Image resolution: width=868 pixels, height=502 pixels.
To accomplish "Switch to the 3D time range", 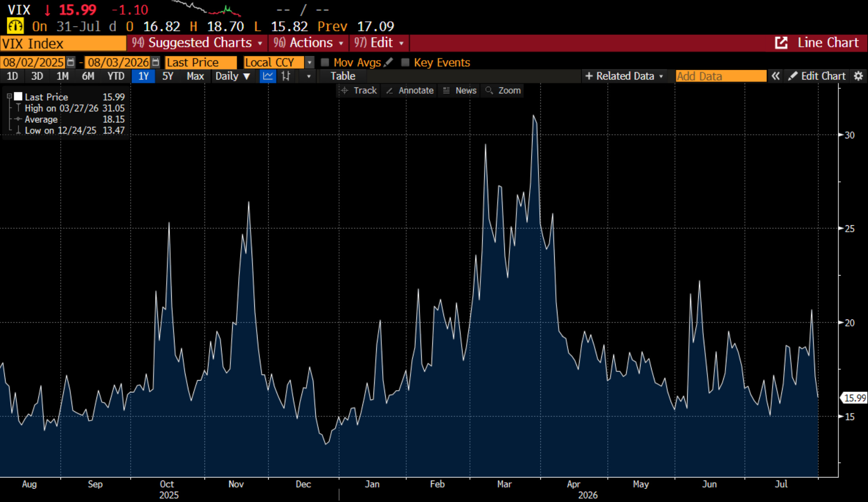I will click(x=37, y=76).
